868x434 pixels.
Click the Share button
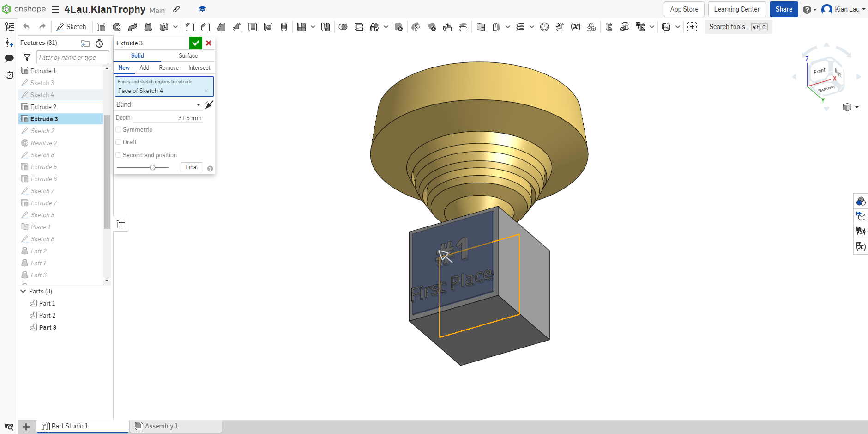tap(784, 9)
